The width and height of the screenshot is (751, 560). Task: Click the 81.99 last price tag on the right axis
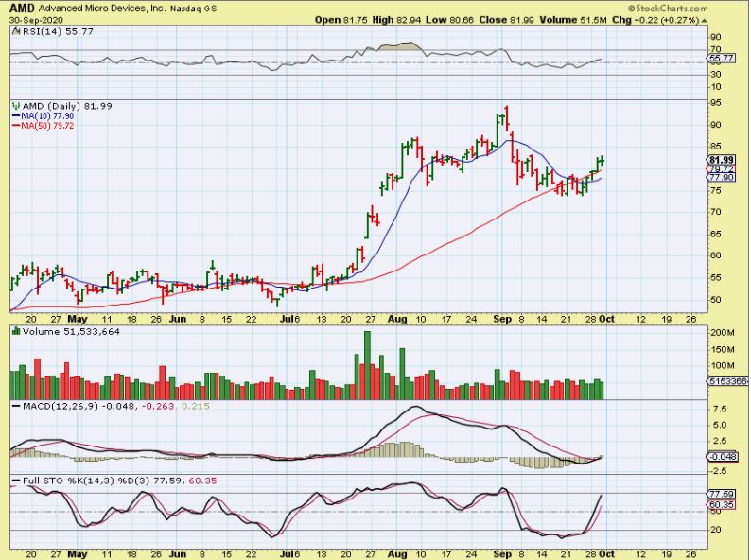click(x=722, y=160)
